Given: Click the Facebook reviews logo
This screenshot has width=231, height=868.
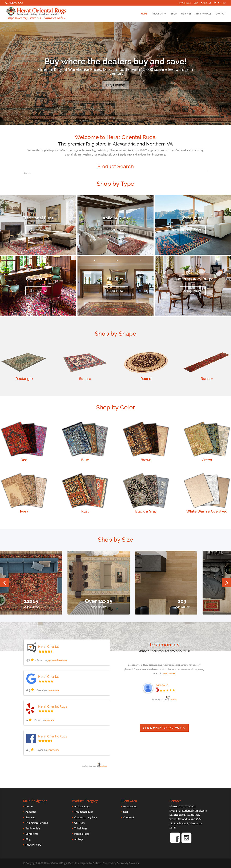Looking at the screenshot, I should (x=31, y=739).
